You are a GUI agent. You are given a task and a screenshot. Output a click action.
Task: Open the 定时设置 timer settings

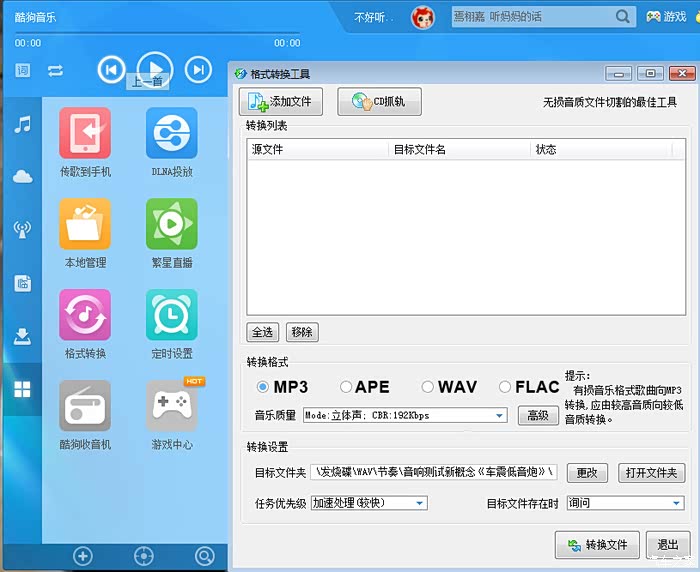point(172,315)
